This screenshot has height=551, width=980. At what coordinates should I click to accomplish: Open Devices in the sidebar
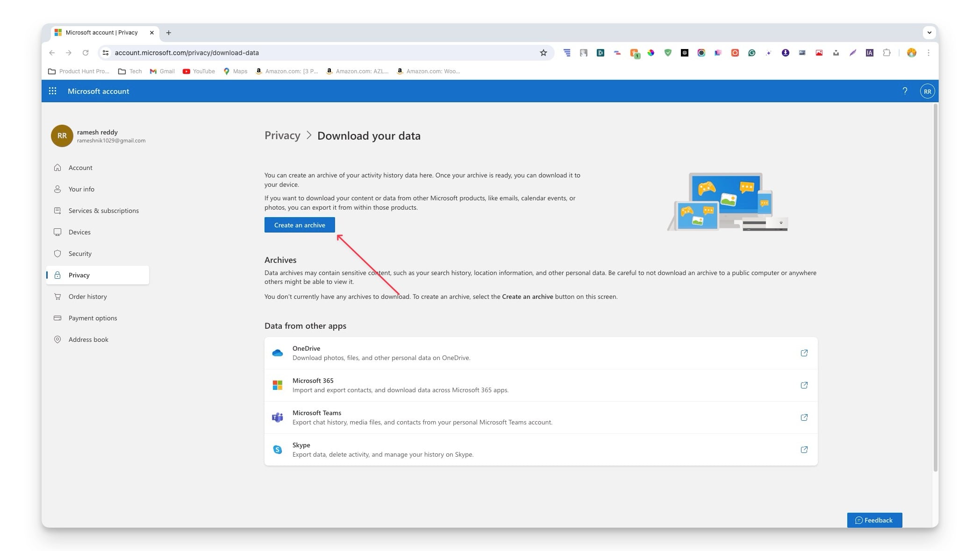coord(98,232)
